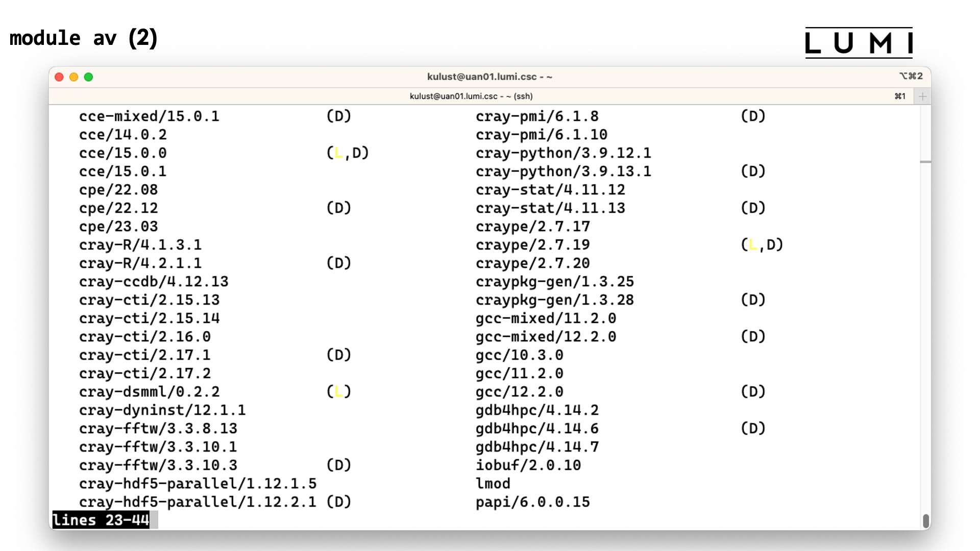980x551 pixels.
Task: Select text cray-fftw/3.3.10.3
Action: tap(158, 465)
